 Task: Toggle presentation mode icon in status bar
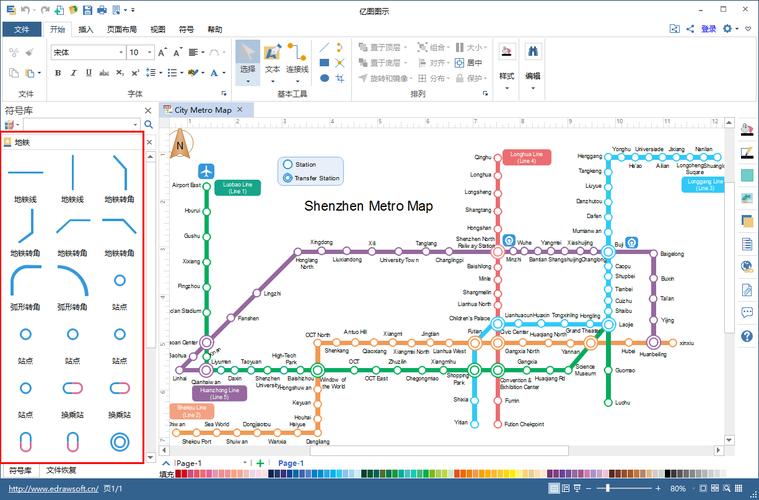[577, 488]
